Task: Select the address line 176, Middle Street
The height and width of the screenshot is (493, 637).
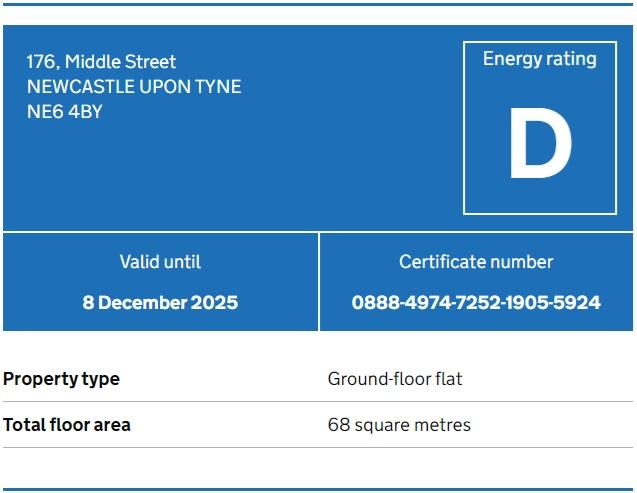Action: click(101, 62)
